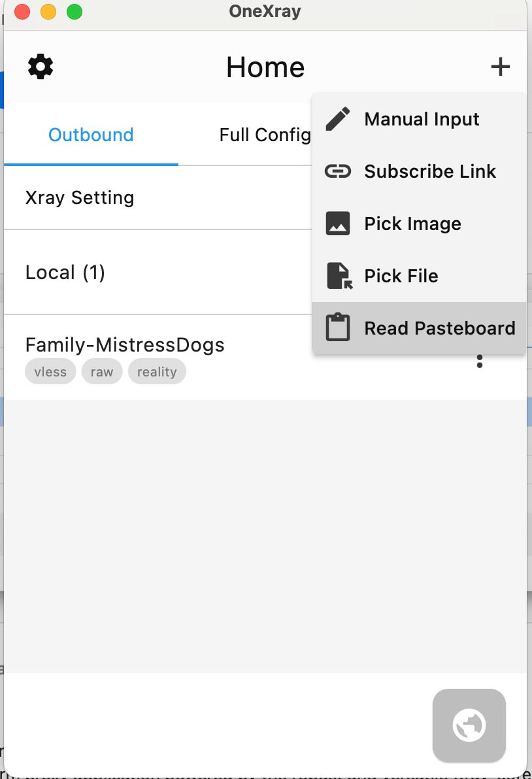This screenshot has height=779, width=532.
Task: Click the Pick File document icon
Action: pyautogui.click(x=339, y=276)
